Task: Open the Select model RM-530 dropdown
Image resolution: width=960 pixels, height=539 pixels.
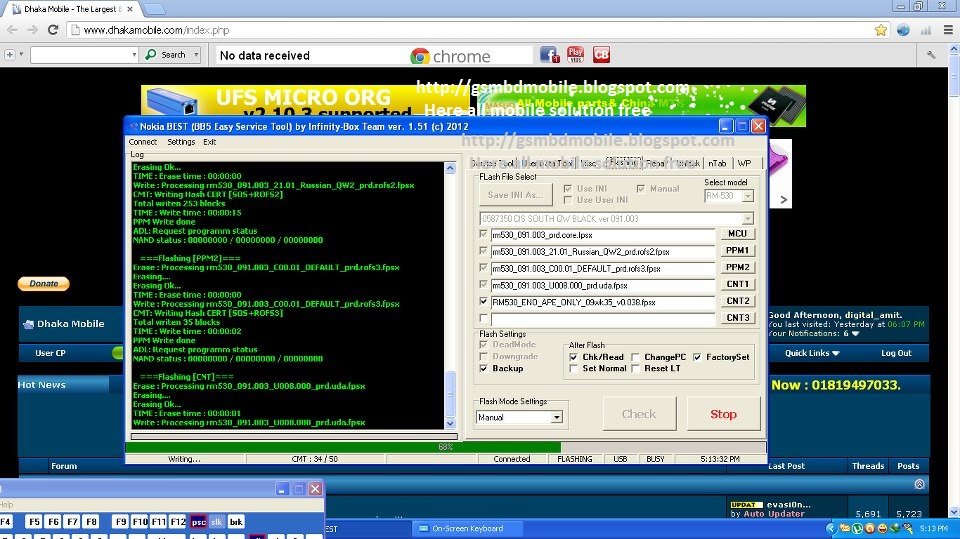Action: (748, 196)
